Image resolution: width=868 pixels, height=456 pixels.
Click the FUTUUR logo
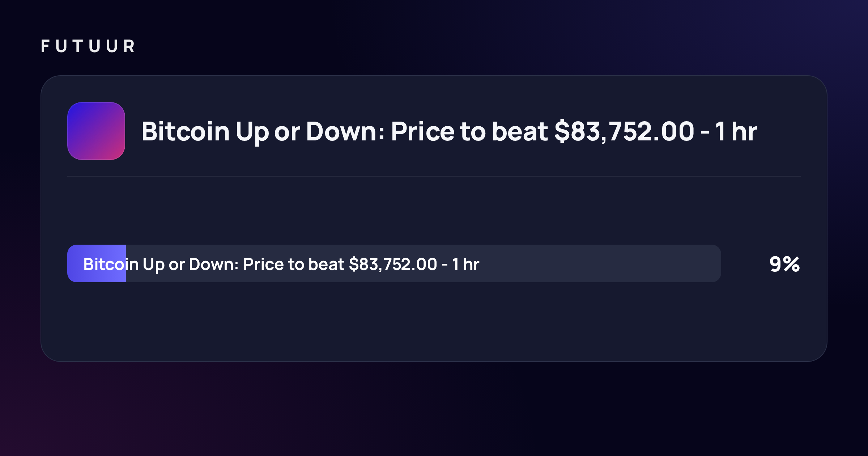click(x=88, y=46)
